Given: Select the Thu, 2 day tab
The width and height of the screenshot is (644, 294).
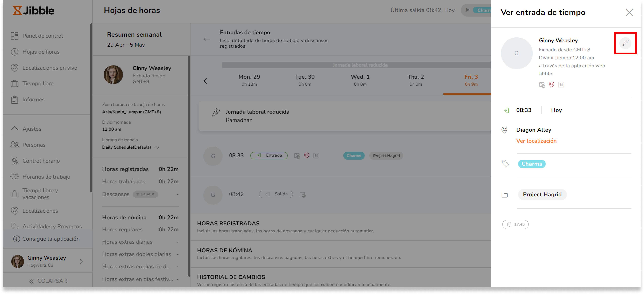Looking at the screenshot, I should pos(415,80).
